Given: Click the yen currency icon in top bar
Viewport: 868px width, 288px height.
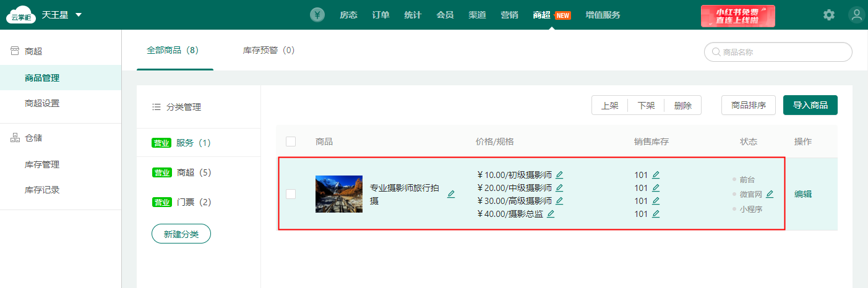Looking at the screenshot, I should pos(317,15).
